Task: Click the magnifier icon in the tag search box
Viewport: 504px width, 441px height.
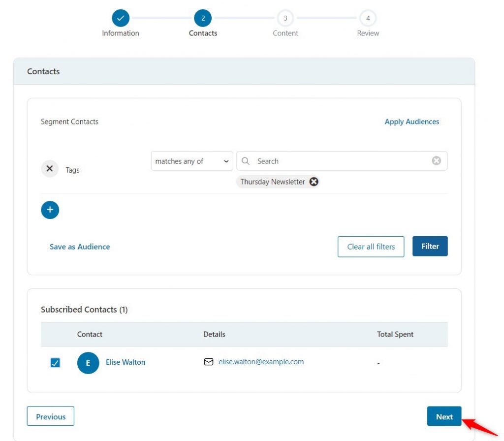Action: (x=245, y=161)
